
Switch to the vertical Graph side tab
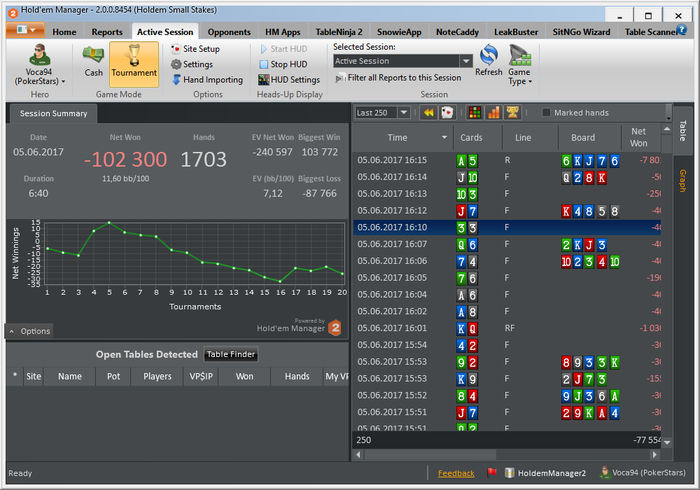click(x=683, y=180)
